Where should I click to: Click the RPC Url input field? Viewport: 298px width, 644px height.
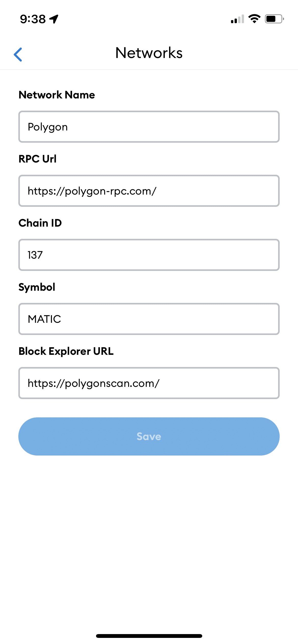pos(149,191)
